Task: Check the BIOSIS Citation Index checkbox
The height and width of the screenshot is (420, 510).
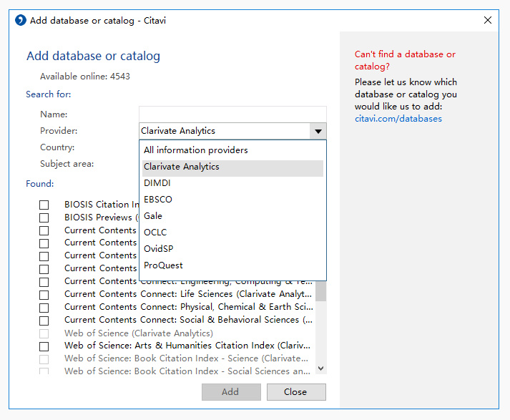Action: coord(44,205)
